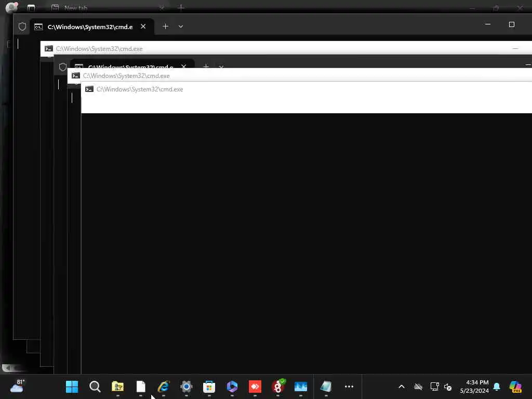
Task: Open a new tab in the front Terminal window
Action: pos(165,26)
